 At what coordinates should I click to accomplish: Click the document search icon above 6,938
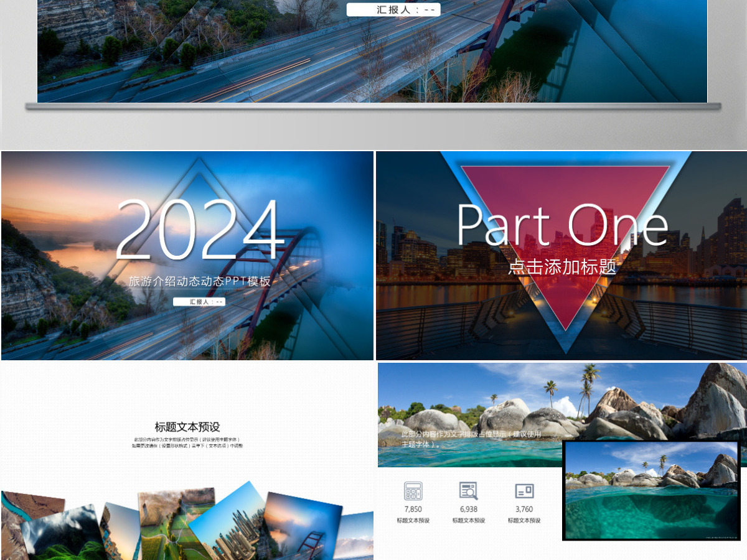(469, 491)
